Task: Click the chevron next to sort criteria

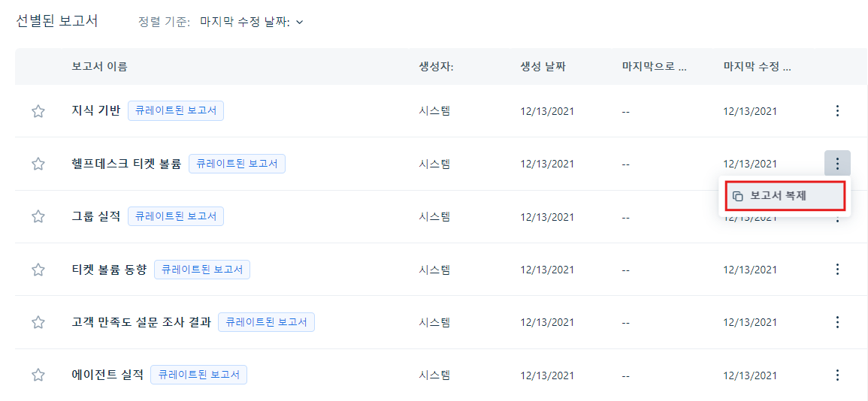Action: [x=300, y=22]
